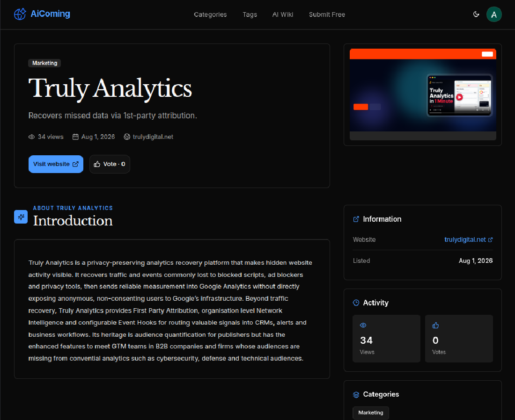The width and height of the screenshot is (515, 420).
Task: Click the Visit website button
Action: point(56,164)
